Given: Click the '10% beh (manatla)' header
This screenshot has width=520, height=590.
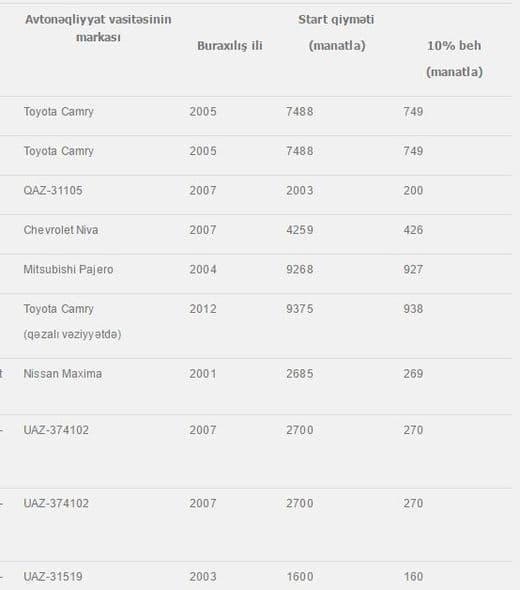Looking at the screenshot, I should coord(454,59).
